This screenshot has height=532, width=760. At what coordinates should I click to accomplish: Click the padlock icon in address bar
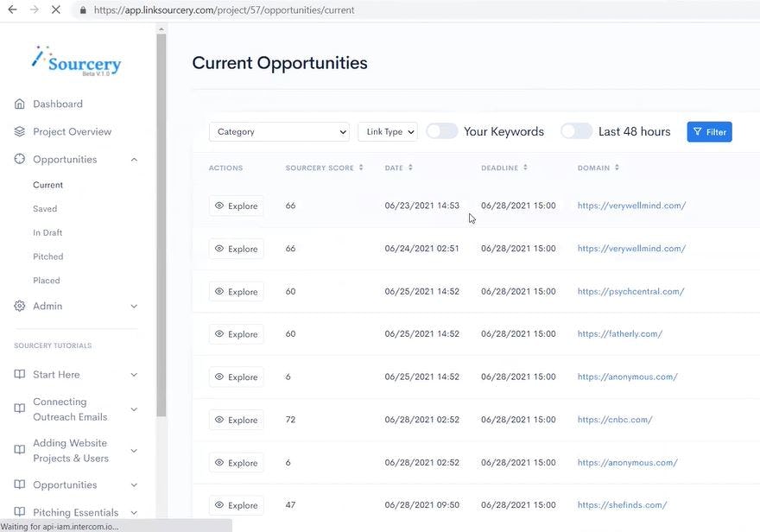click(83, 10)
